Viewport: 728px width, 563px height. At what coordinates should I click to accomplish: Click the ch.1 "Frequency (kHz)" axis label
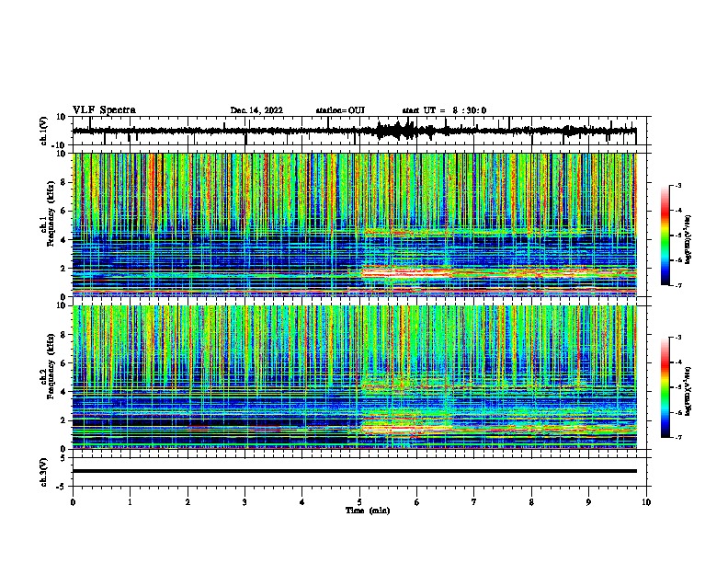click(51, 213)
